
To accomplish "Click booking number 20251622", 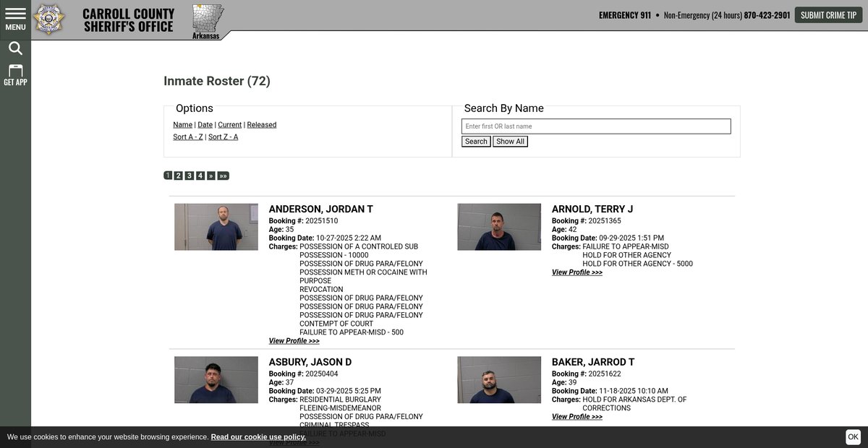I will pyautogui.click(x=605, y=374).
